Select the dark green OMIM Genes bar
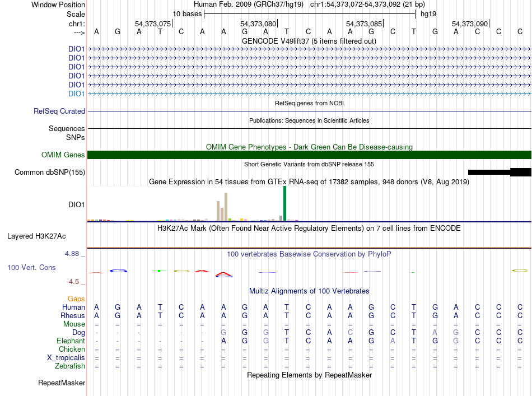The width and height of the screenshot is (532, 396). click(x=309, y=155)
